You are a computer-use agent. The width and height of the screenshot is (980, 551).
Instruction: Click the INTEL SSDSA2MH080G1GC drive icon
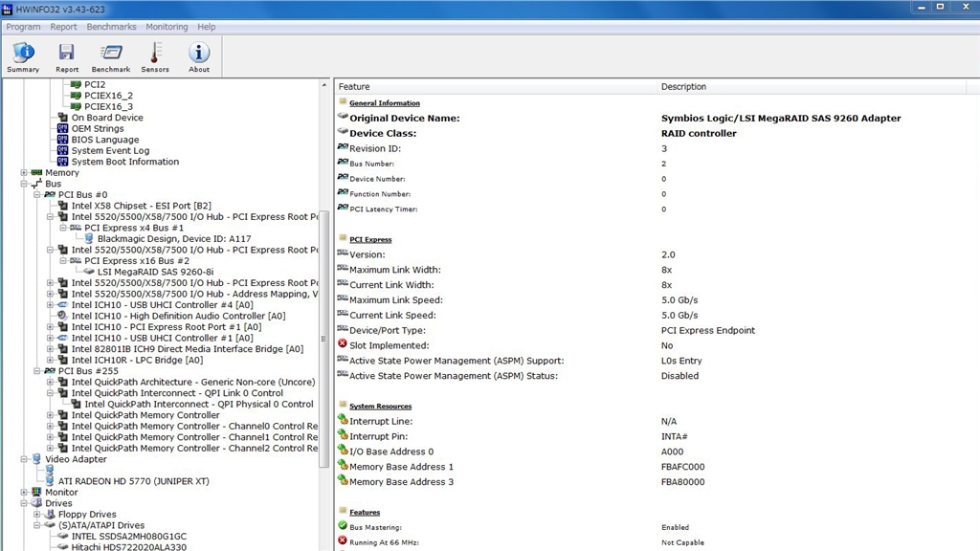point(62,536)
